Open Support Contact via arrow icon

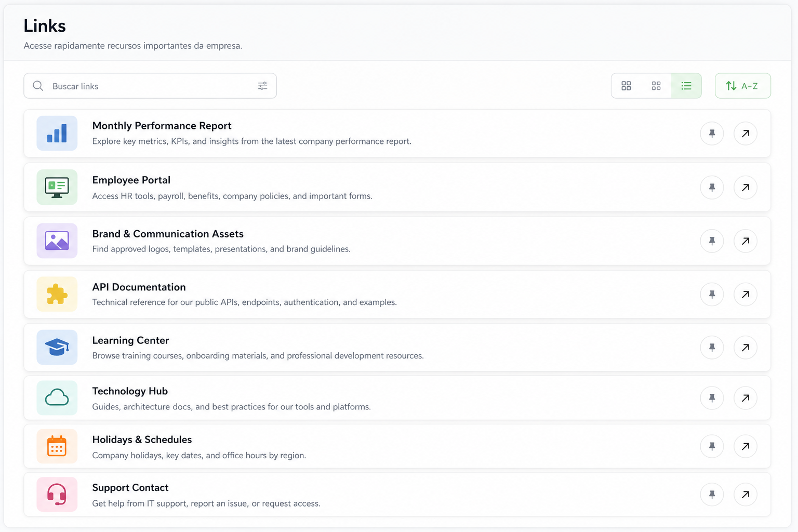click(746, 495)
